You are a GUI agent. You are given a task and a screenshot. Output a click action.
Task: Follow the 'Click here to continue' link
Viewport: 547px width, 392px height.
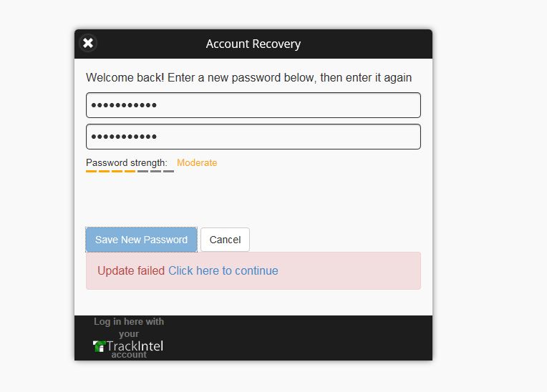(223, 270)
